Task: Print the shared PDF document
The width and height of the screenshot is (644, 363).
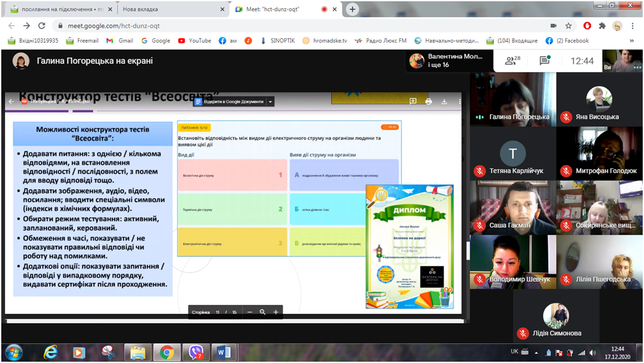Action: pos(428,101)
